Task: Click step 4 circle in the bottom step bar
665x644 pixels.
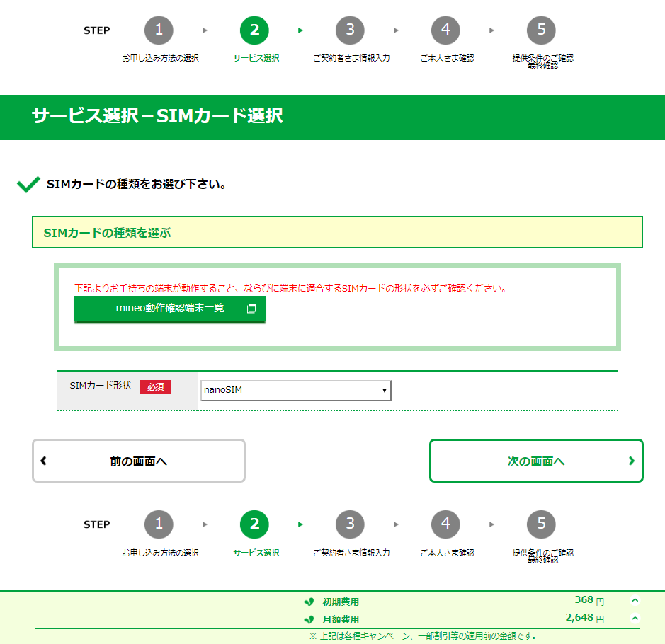Action: coord(445,524)
